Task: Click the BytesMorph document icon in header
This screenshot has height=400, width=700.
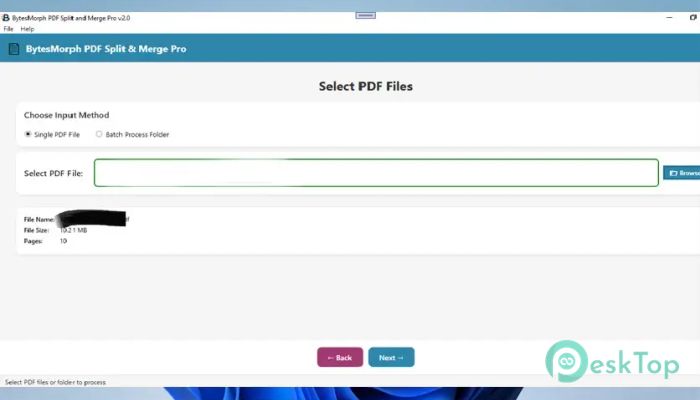Action: pyautogui.click(x=14, y=49)
